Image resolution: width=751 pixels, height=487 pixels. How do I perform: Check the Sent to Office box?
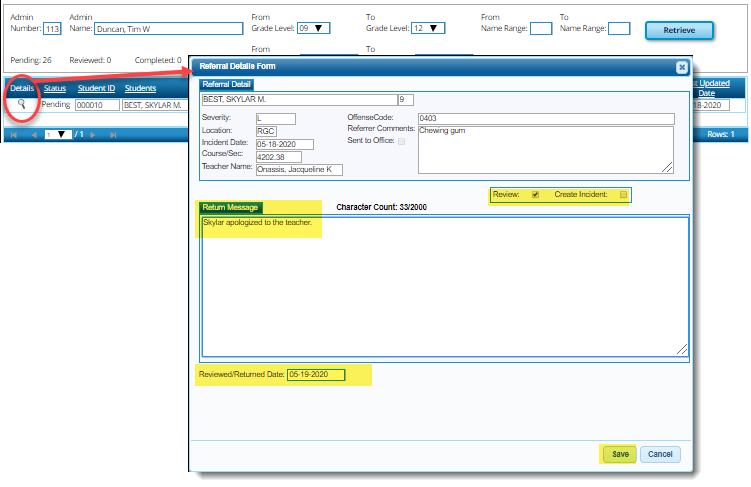tap(402, 142)
